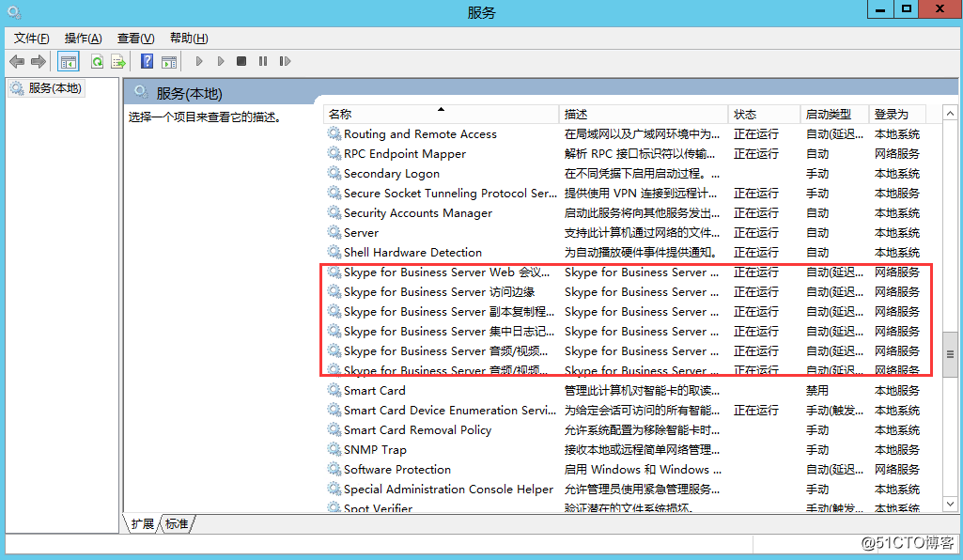
Task: Click the scrollbar up arrow
Action: (x=950, y=114)
